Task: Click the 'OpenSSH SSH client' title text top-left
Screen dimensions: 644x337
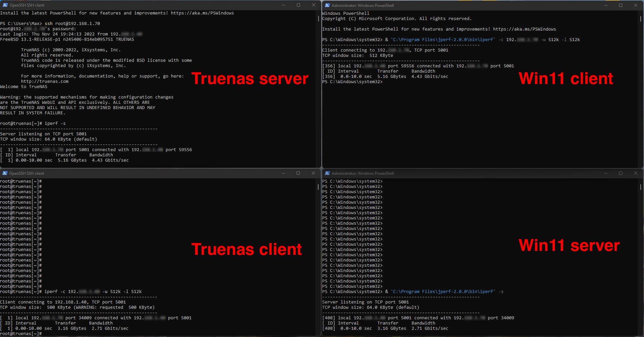Action: [x=27, y=5]
